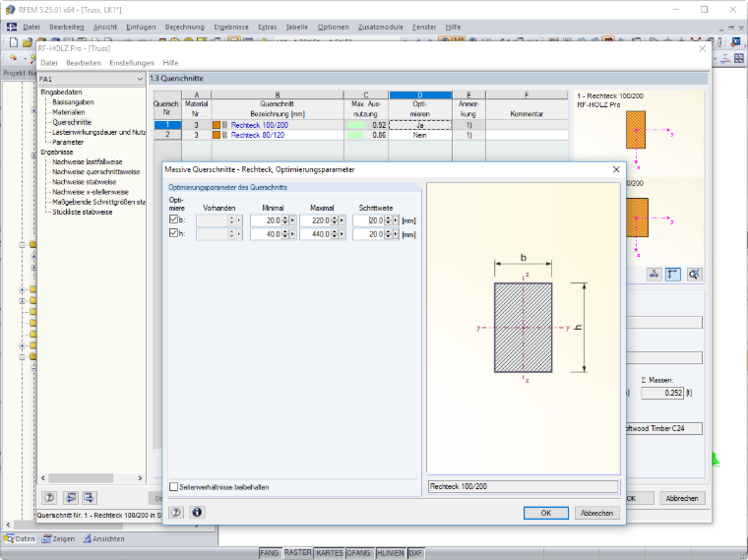Open the Einstellungen menu
The height and width of the screenshot is (560, 748).
[132, 63]
